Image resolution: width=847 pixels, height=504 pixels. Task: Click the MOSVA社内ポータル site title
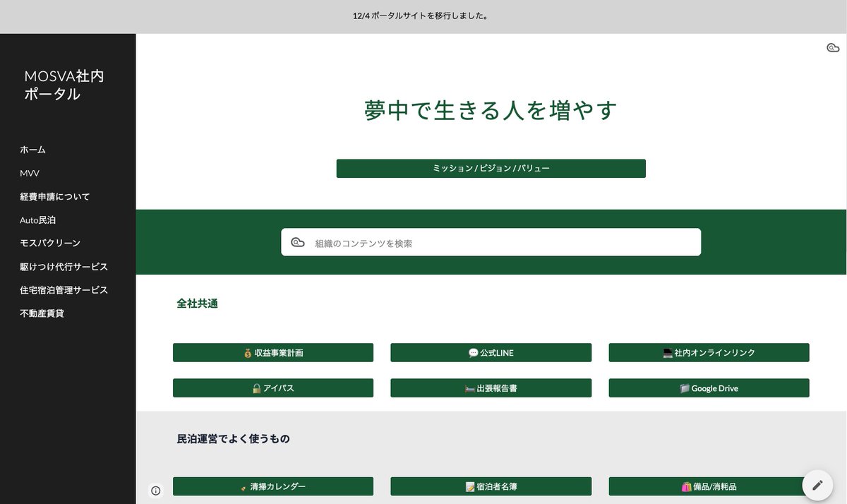click(x=64, y=85)
